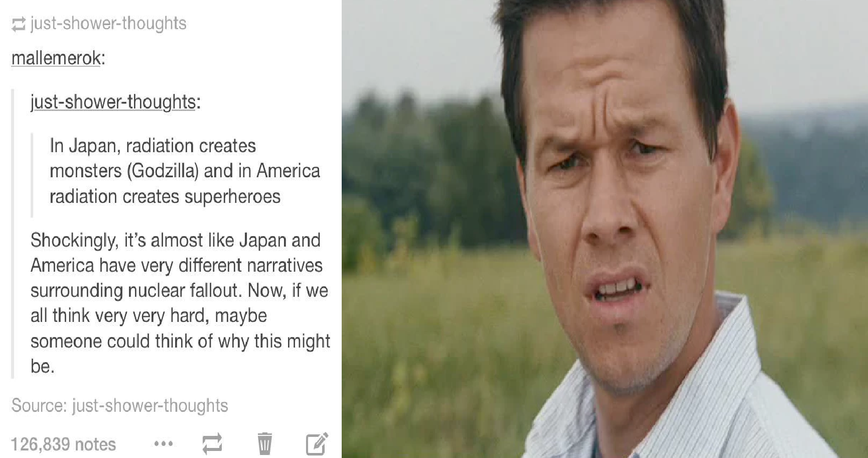Delete the post with the trash icon
868x458 pixels.
coord(265,443)
